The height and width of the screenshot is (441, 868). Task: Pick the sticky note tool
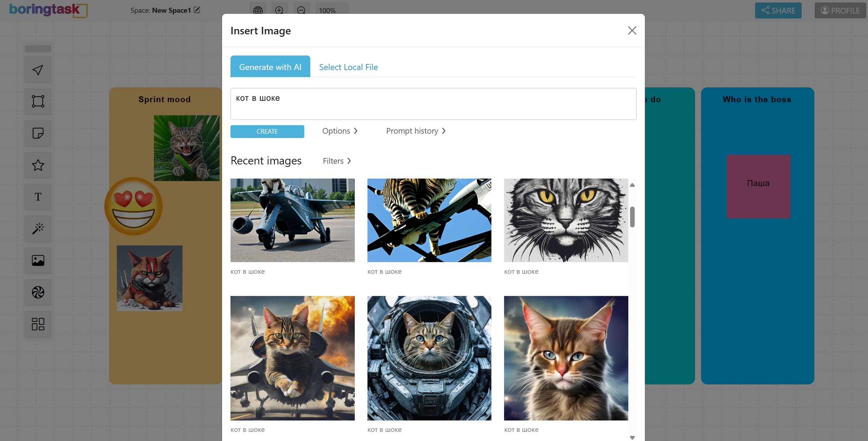(38, 133)
